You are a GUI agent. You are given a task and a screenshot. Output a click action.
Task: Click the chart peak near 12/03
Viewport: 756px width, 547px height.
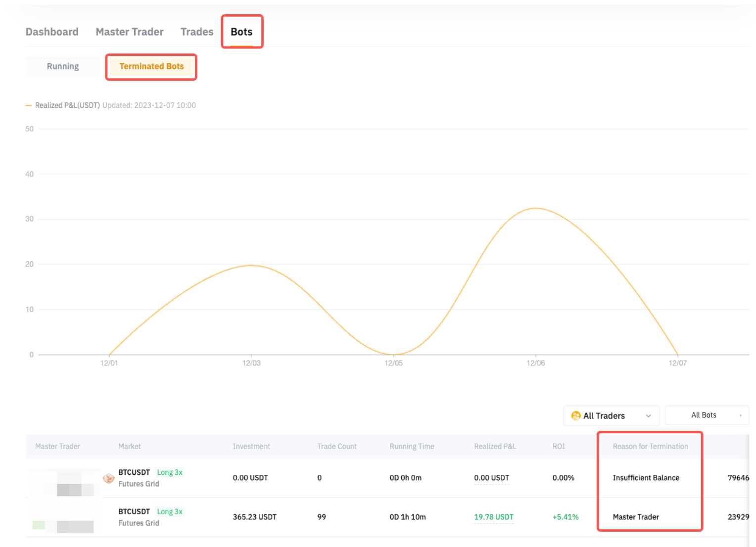pos(251,266)
